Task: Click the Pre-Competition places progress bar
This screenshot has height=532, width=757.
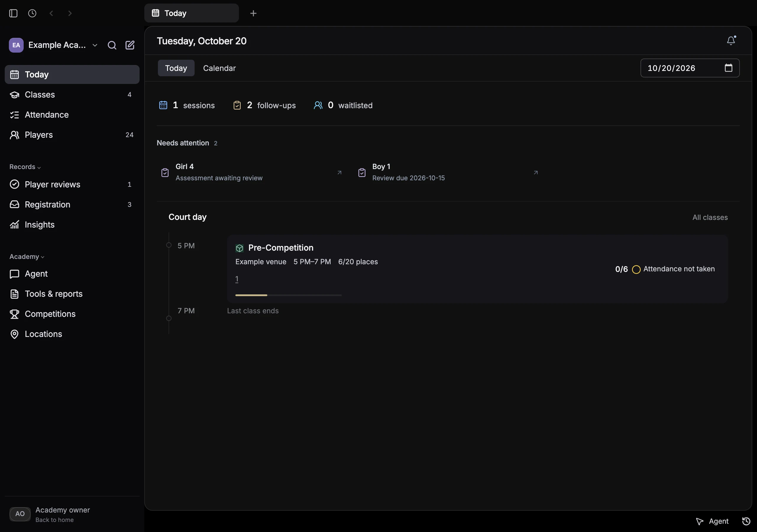Action: pos(289,295)
